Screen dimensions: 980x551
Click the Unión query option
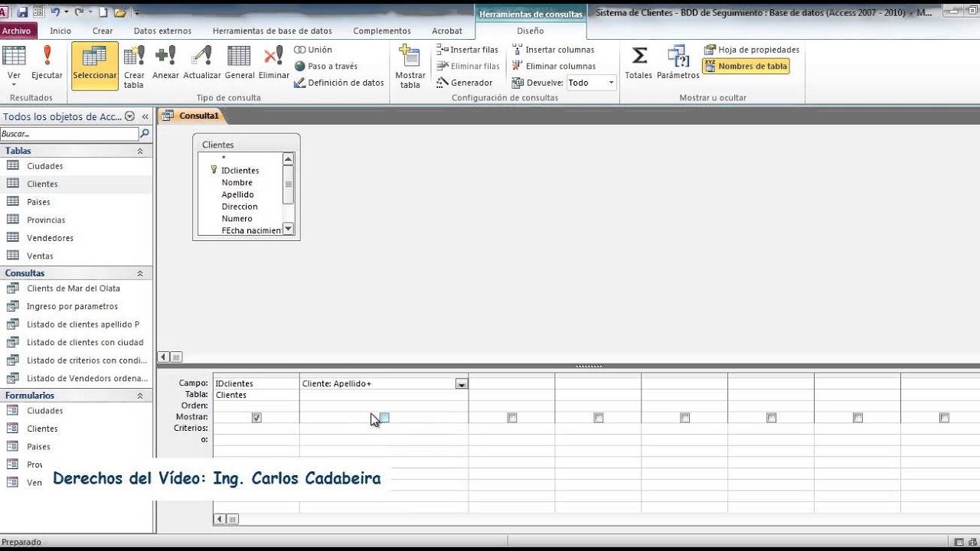313,50
